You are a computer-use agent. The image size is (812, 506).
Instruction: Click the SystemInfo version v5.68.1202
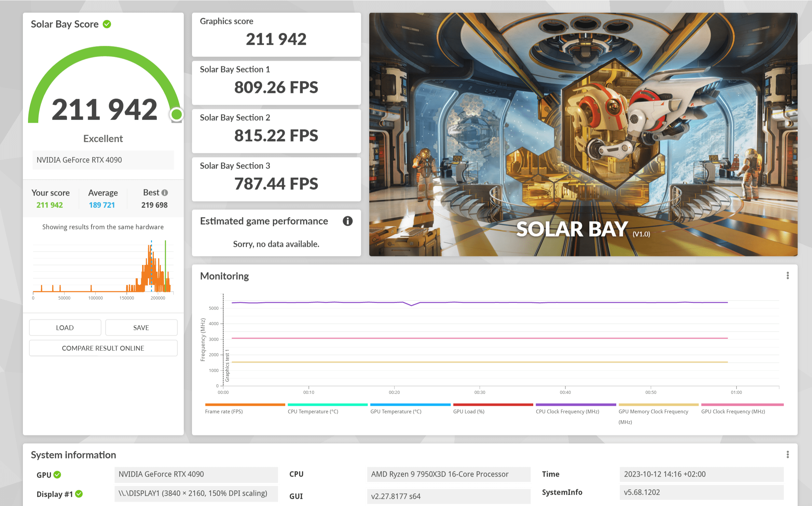pyautogui.click(x=701, y=492)
